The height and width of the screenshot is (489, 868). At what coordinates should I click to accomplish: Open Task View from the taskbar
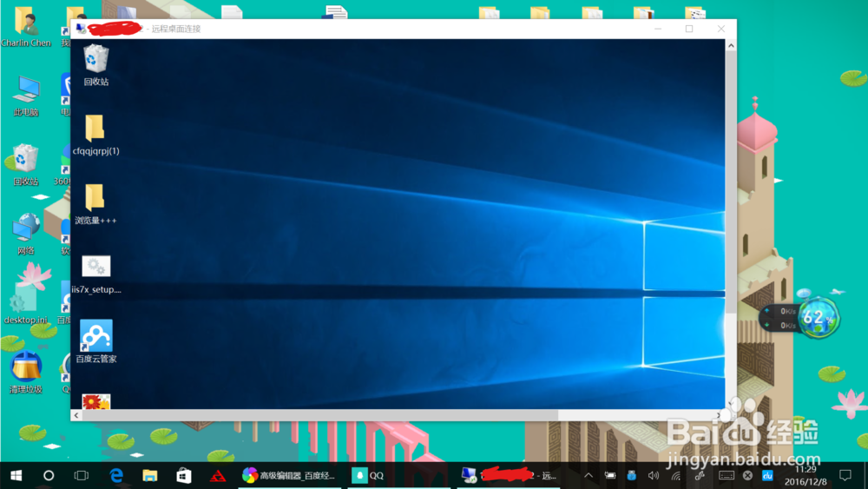click(82, 475)
